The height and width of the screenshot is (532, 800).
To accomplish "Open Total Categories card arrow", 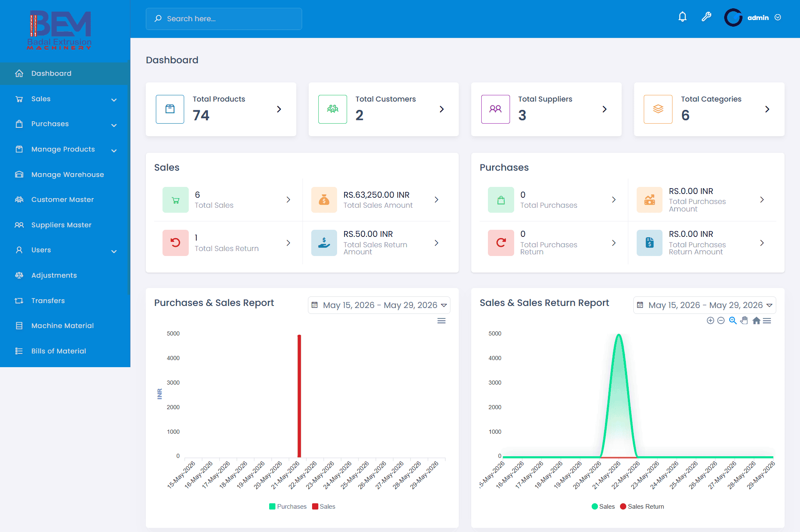I will pos(767,109).
